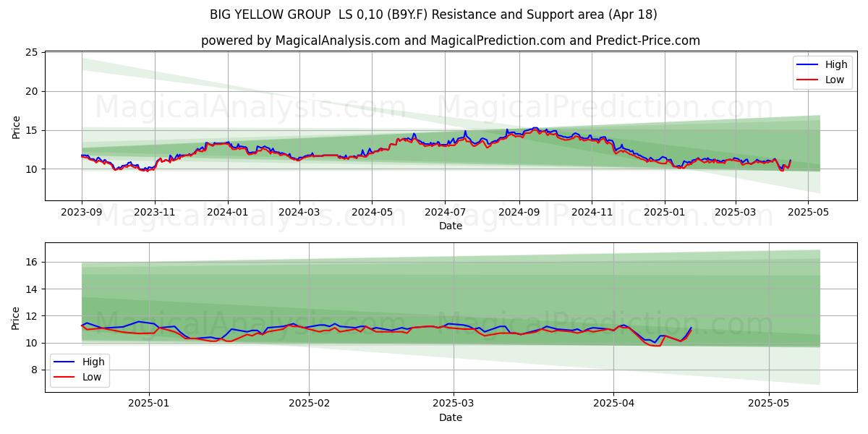Click the y-axis tick '25' on the top chart
Viewport: 868px width, 434px height.
coord(32,53)
